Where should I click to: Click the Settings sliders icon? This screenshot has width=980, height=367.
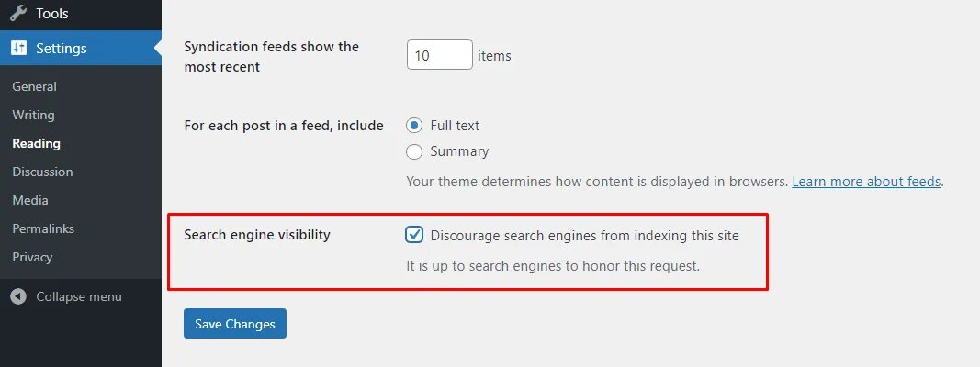[18, 49]
